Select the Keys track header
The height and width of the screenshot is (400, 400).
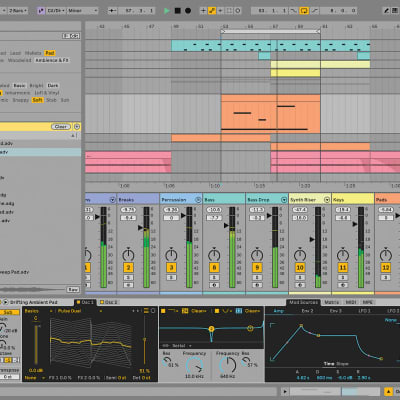(x=353, y=200)
